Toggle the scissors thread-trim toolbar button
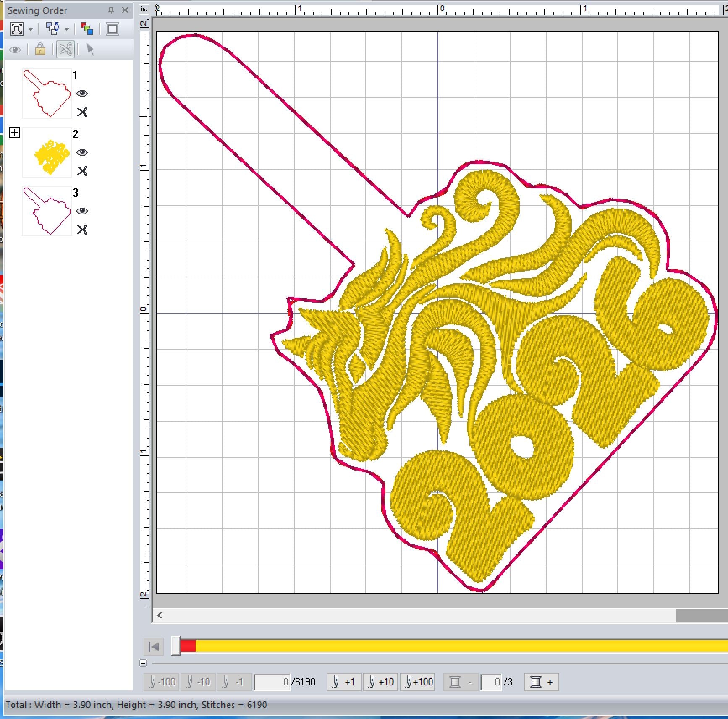 coord(65,50)
